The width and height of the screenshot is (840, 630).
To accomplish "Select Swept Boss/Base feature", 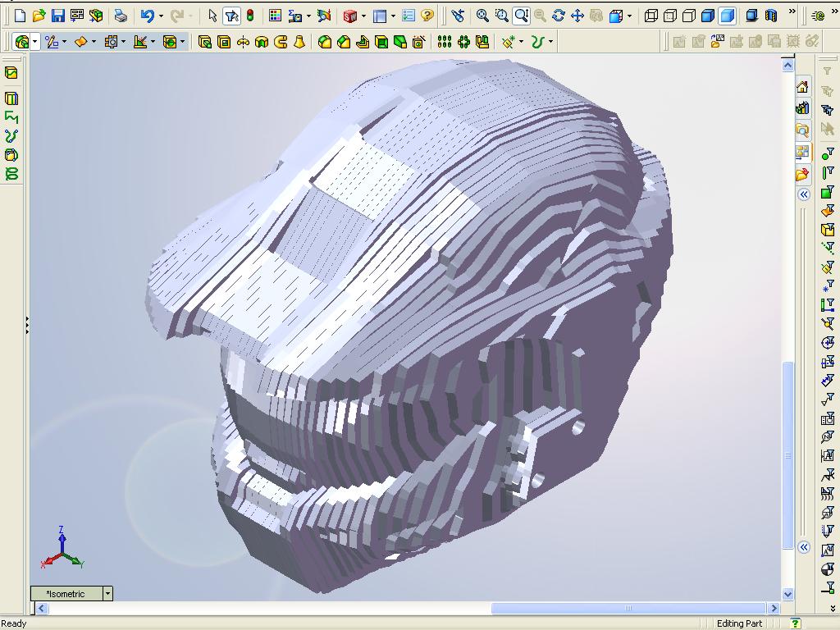I will tap(281, 42).
